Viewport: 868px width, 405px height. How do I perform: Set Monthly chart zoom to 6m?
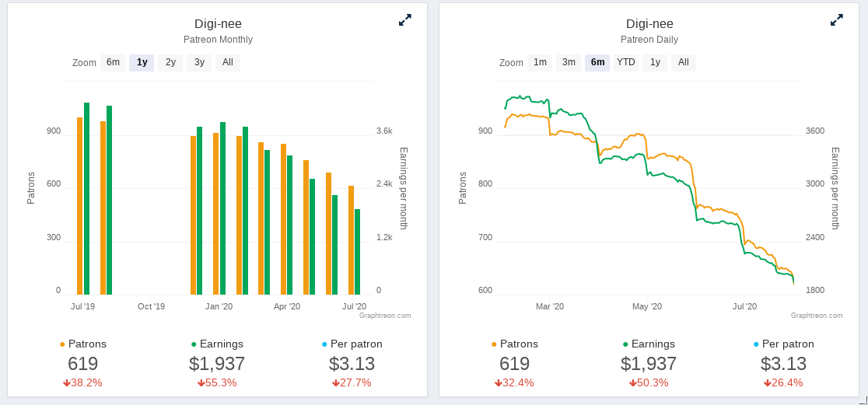click(113, 62)
